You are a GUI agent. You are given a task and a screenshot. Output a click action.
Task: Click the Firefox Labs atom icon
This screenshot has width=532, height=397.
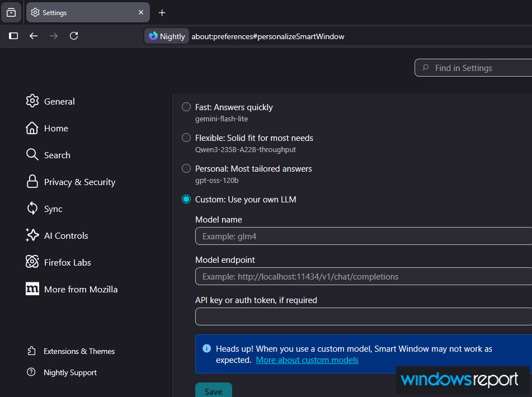point(32,262)
